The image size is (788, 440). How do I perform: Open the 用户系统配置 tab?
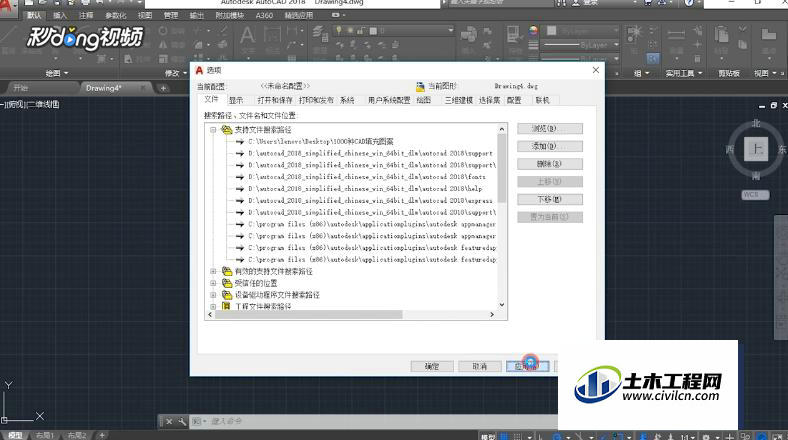389,100
